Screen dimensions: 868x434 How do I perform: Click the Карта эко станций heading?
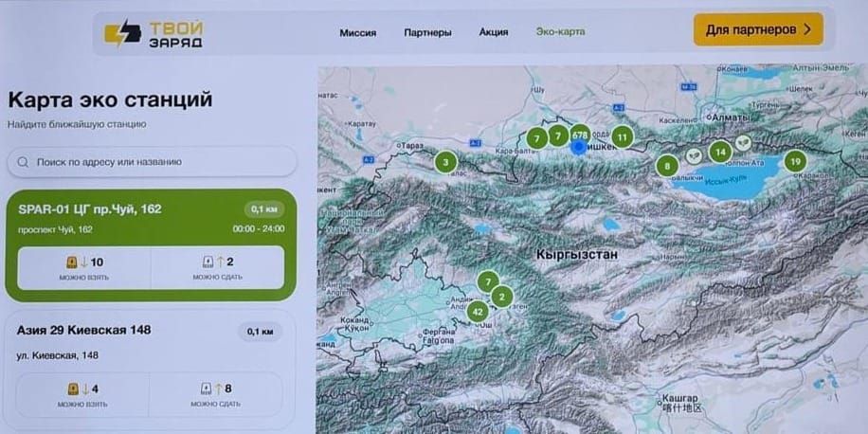coord(110,100)
